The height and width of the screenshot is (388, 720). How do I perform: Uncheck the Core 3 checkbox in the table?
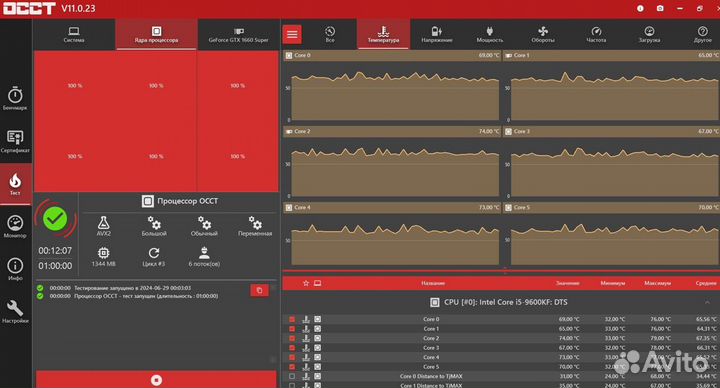(x=292, y=348)
